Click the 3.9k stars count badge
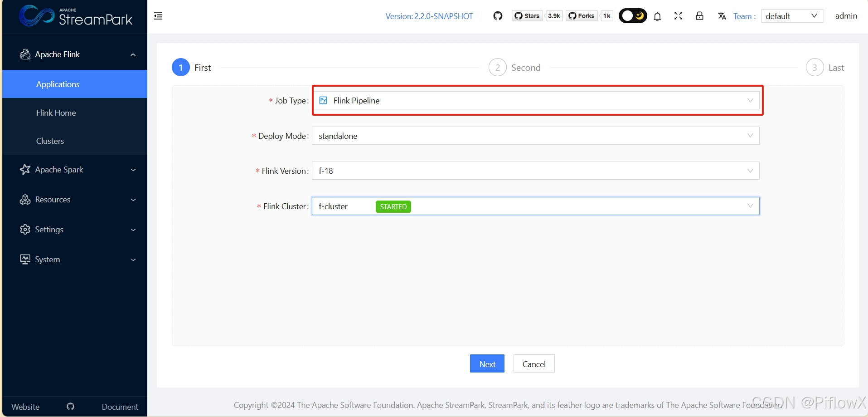The height and width of the screenshot is (417, 868). click(x=554, y=16)
